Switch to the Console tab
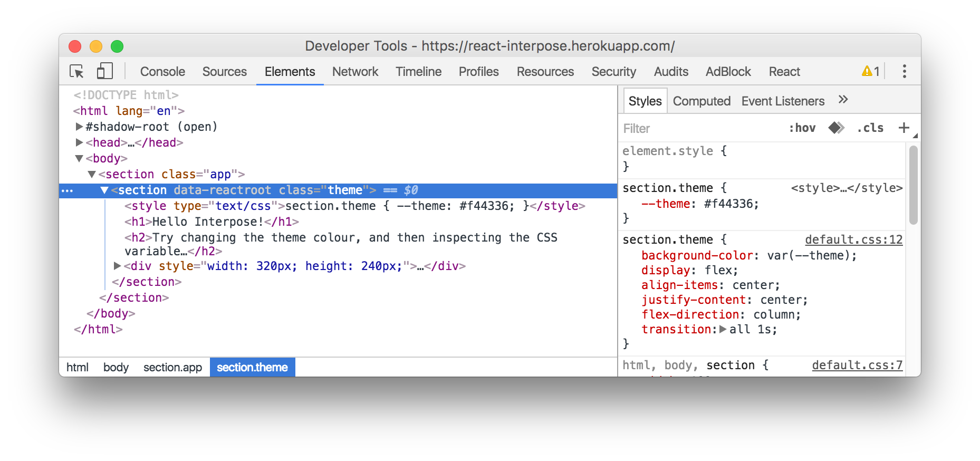The image size is (980, 461). coord(162,71)
